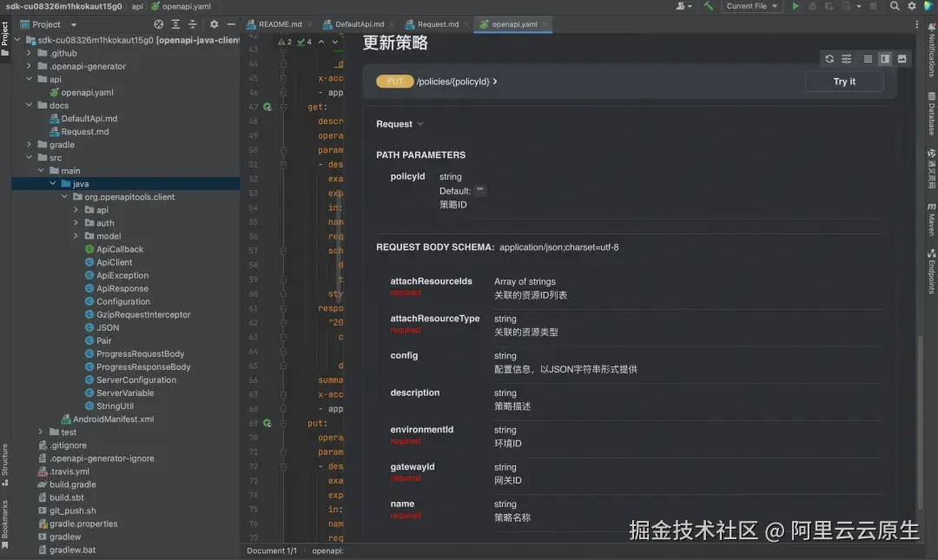The image size is (938, 560).
Task: Switch preview to image-only view
Action: pyautogui.click(x=903, y=58)
